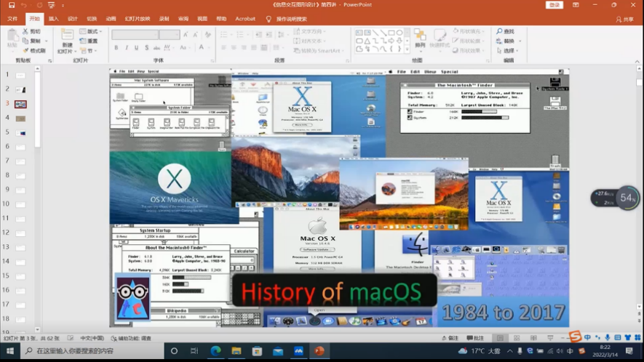
Task: Select slide 5 thumbnail in slide panel
Action: pos(20,133)
